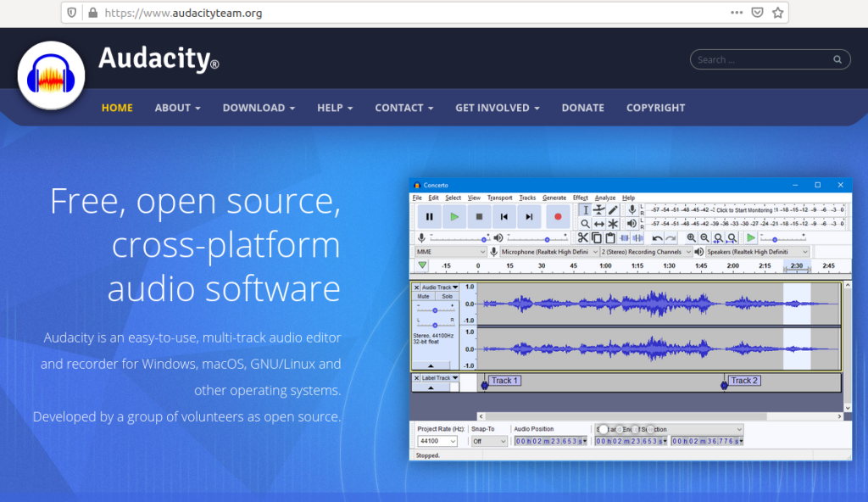Open the MME audio host dropdown
Screen dimensions: 868x502
point(451,252)
